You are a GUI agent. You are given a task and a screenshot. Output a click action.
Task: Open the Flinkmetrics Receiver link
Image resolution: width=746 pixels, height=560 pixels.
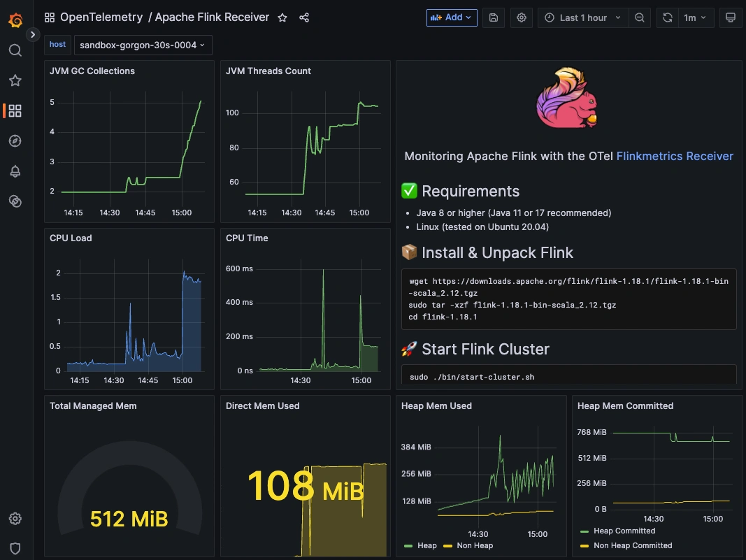pyautogui.click(x=675, y=156)
